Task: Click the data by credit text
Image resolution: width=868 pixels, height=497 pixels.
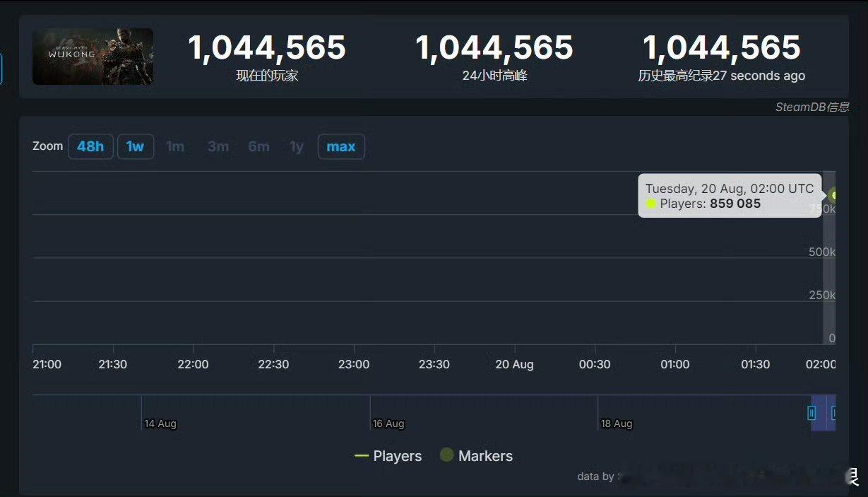Action: (595, 476)
